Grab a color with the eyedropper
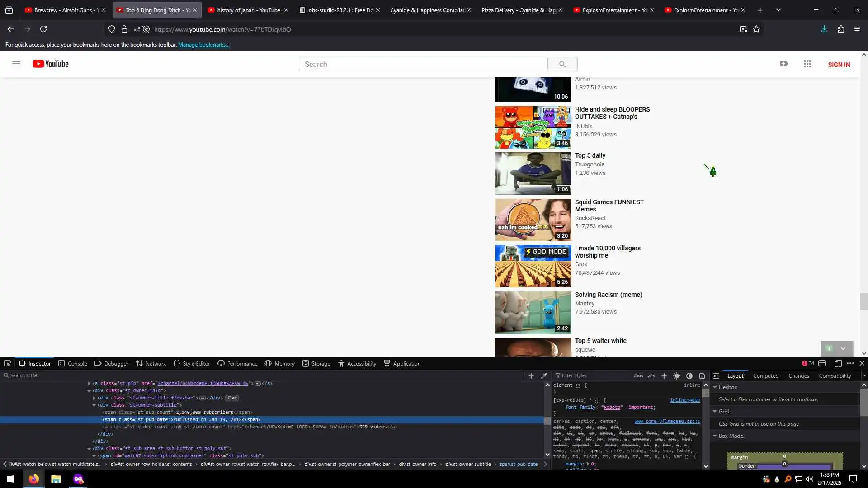The width and height of the screenshot is (868, 488). click(x=544, y=375)
